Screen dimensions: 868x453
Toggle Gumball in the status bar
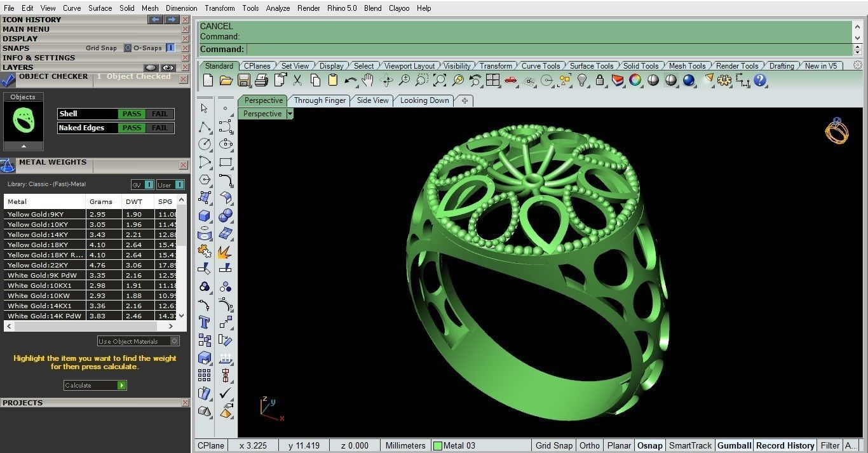tap(734, 445)
